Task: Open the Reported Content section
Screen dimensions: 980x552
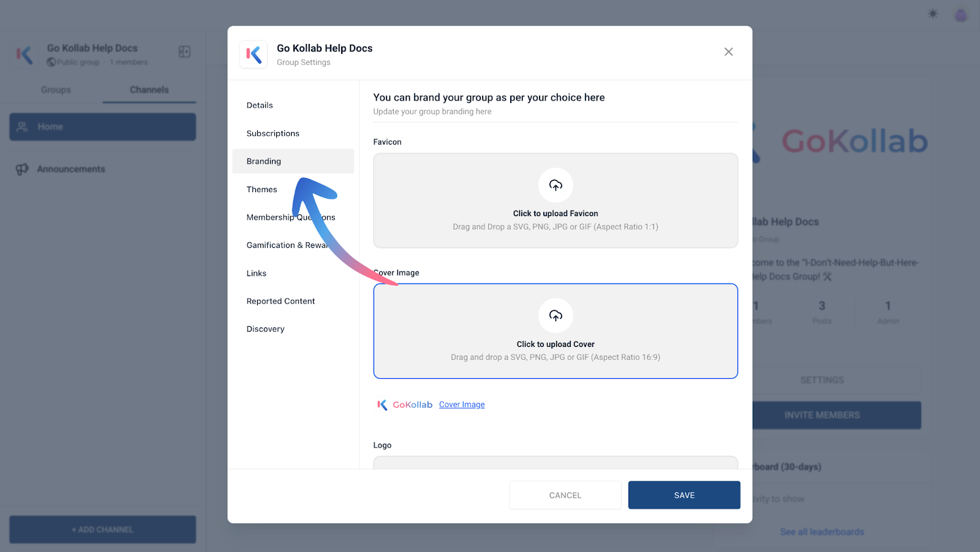Action: 293,301
